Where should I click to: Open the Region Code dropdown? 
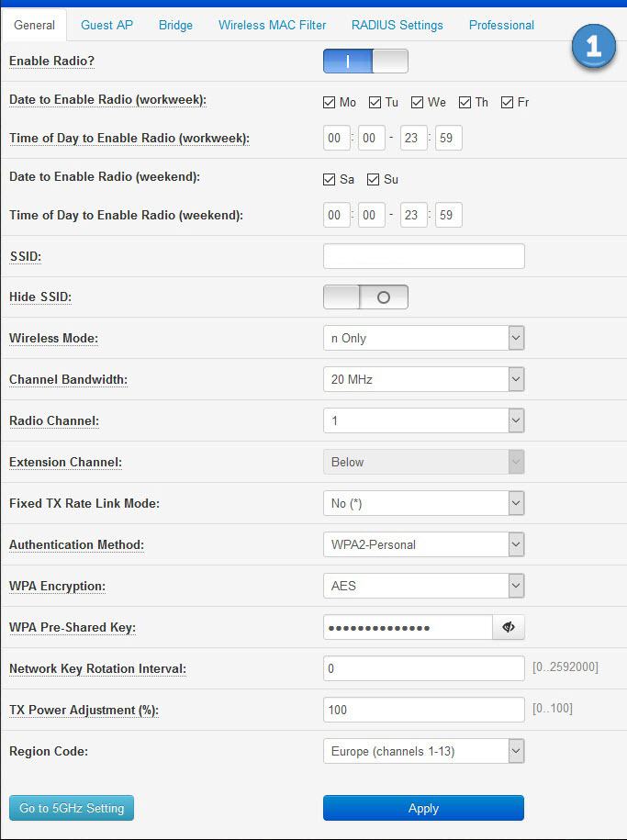point(423,751)
